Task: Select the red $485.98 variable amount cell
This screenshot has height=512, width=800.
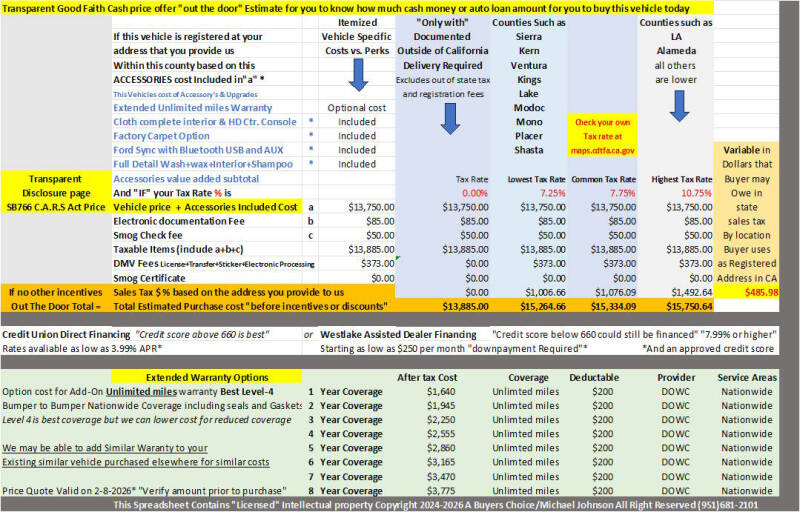Action: click(x=761, y=292)
